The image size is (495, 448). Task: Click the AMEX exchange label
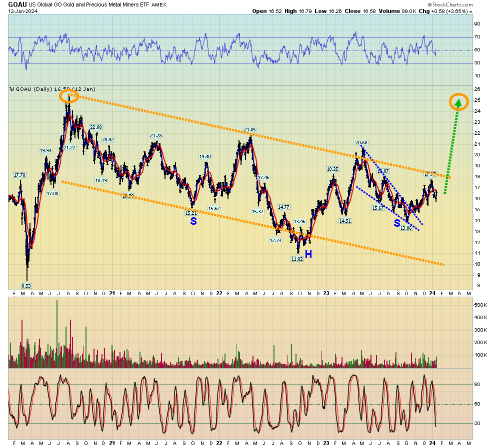coord(159,4)
